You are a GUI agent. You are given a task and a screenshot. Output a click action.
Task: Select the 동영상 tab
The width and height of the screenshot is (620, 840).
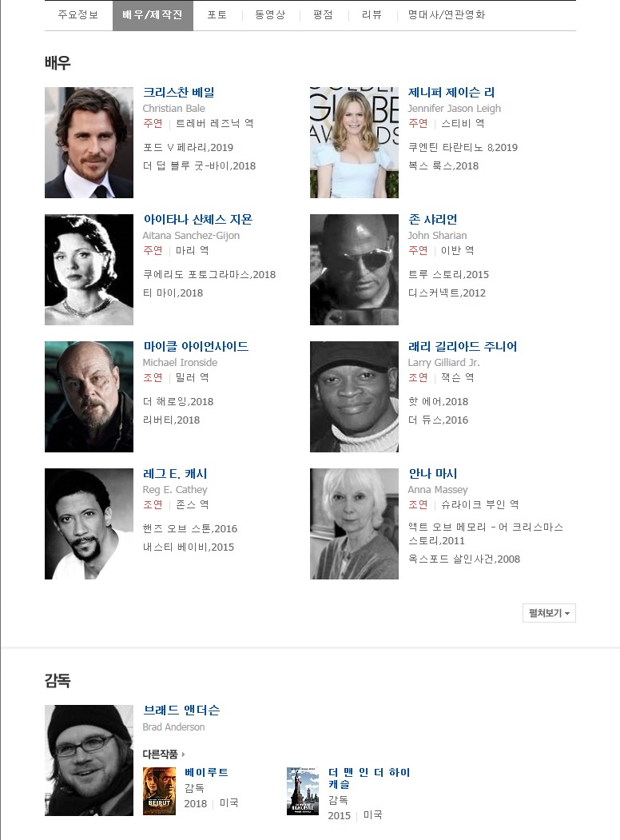coord(270,15)
